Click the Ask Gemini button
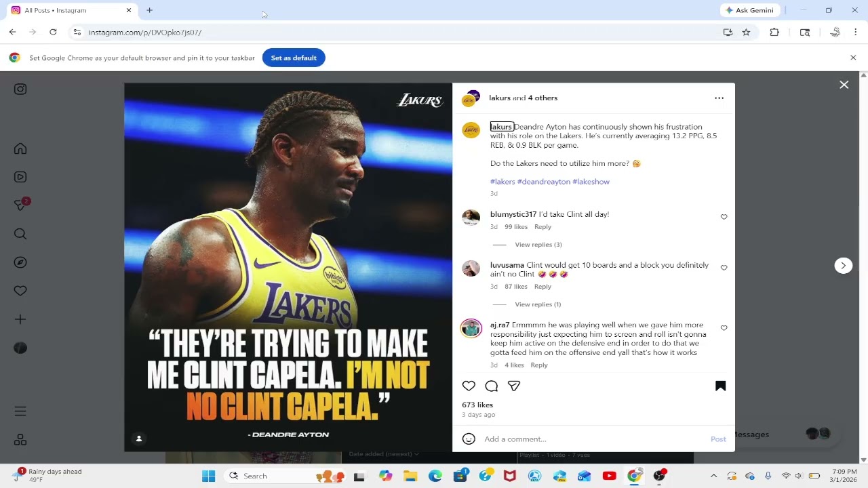 click(x=751, y=10)
